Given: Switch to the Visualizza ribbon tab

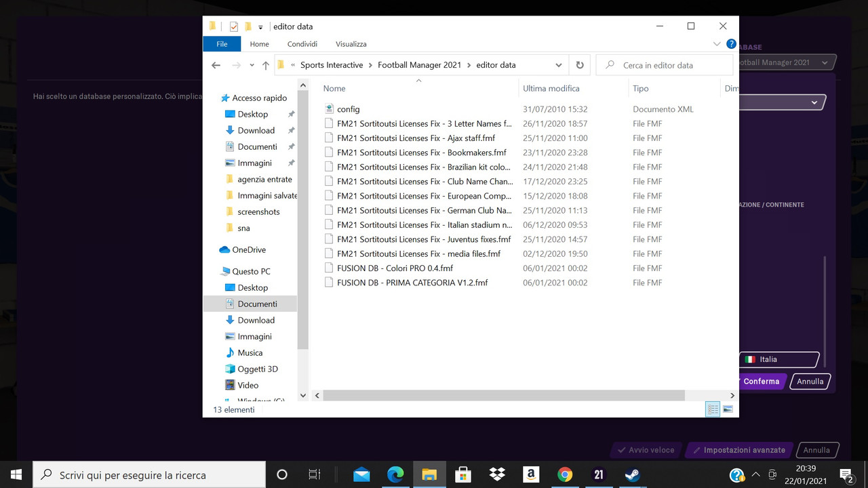Looking at the screenshot, I should pyautogui.click(x=351, y=44).
